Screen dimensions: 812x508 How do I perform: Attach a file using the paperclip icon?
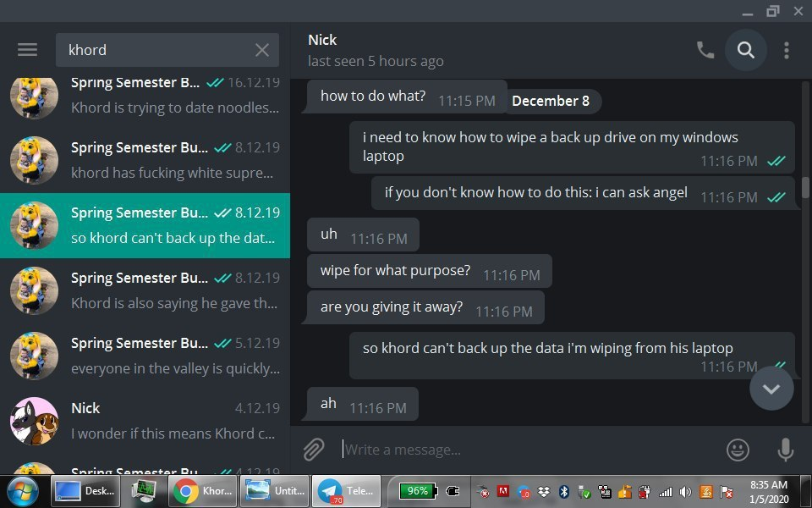(314, 450)
